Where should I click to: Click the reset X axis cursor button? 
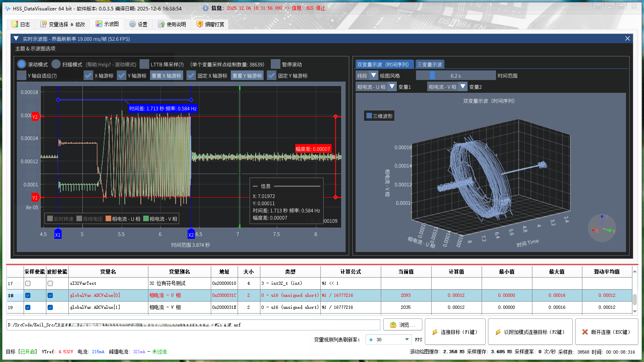click(x=166, y=76)
